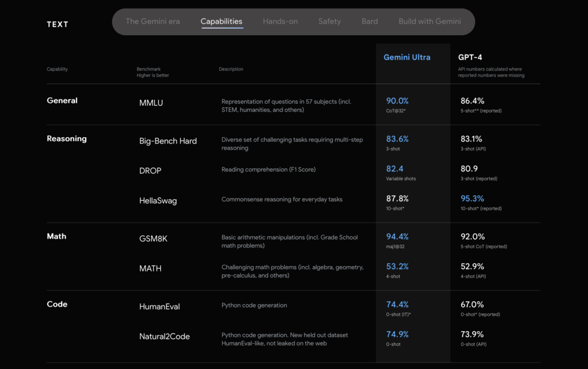Click the Natural2Code benchmark name
The height and width of the screenshot is (369, 588).
tap(164, 336)
